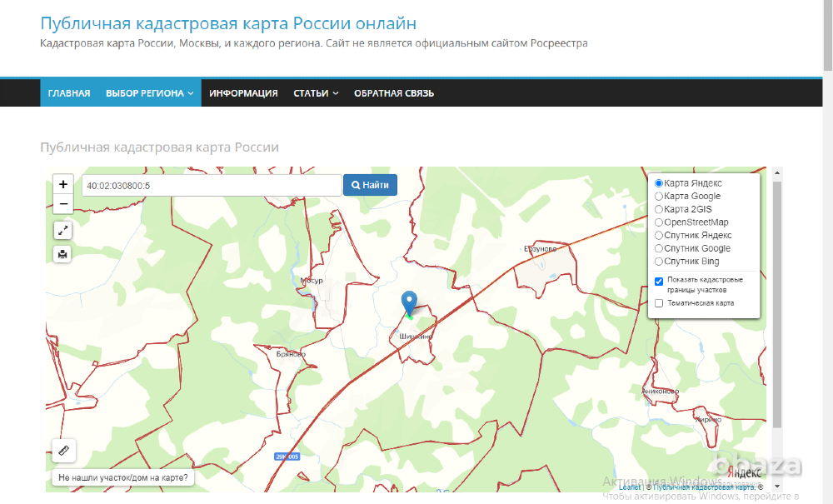Enable the Тематическая карта checkbox

(x=657, y=302)
